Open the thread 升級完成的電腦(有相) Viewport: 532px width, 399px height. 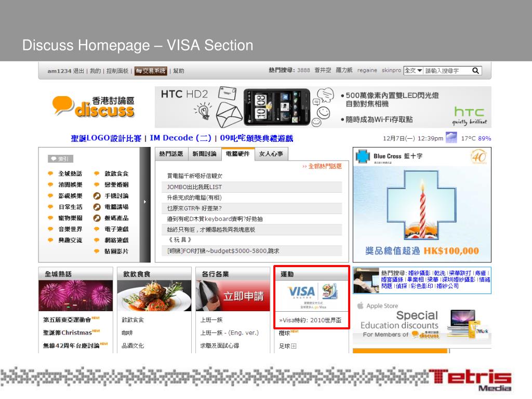(x=194, y=197)
